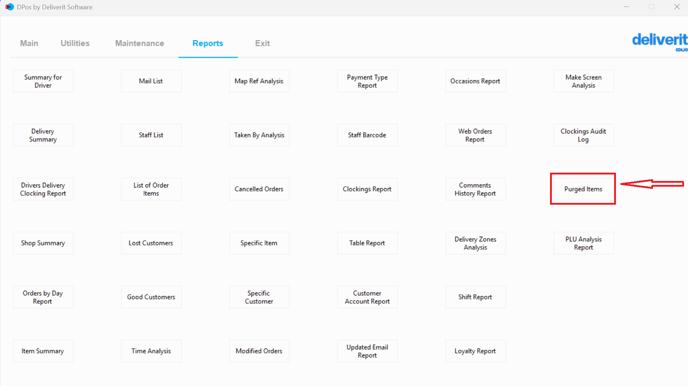Screen dimensions: 688x386
Task: Open Orders by Day Report
Action: click(43, 297)
